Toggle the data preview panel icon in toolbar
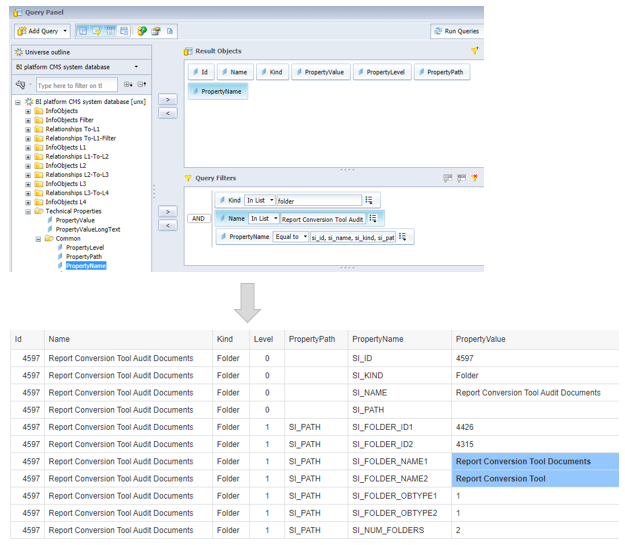625x545 pixels. pyautogui.click(x=124, y=31)
